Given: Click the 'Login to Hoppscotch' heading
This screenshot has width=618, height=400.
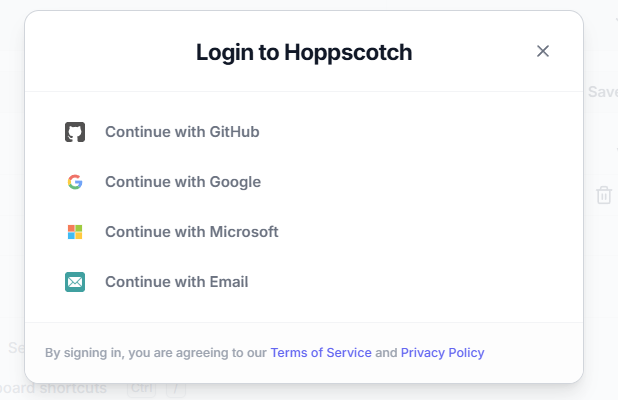Looking at the screenshot, I should pyautogui.click(x=304, y=52).
